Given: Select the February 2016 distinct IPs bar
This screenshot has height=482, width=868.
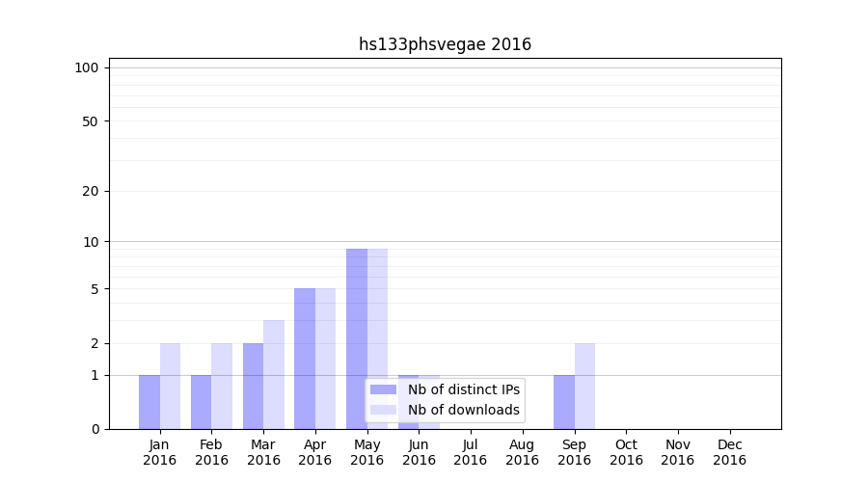Looking at the screenshot, I should click(x=201, y=402).
